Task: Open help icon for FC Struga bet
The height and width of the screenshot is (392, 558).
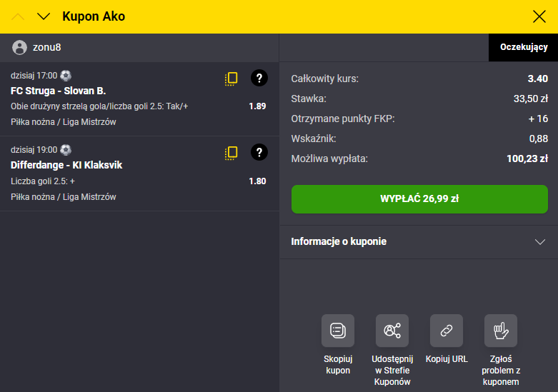Action: [259, 78]
